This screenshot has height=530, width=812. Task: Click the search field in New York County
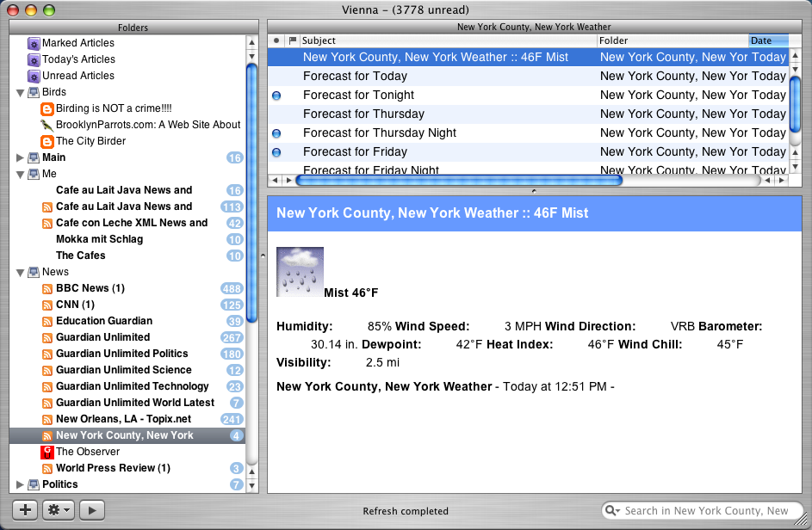706,510
